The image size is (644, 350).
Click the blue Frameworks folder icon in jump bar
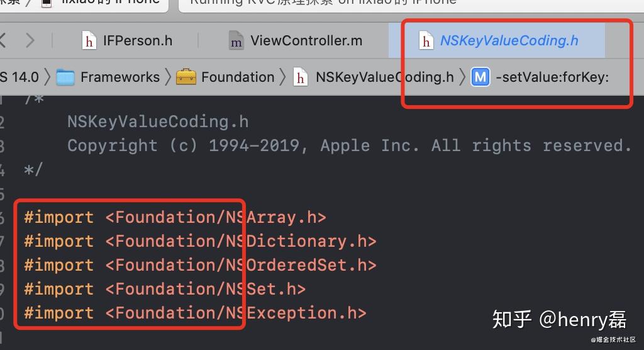click(x=65, y=77)
